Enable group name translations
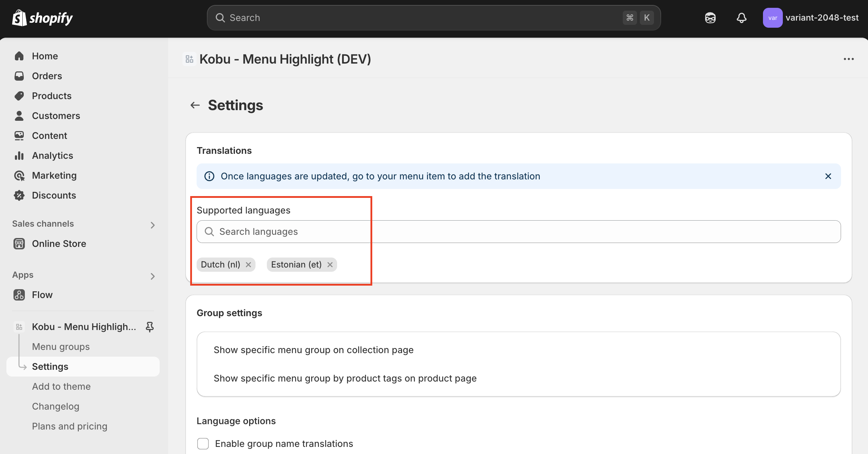This screenshot has width=868, height=454. (203, 443)
